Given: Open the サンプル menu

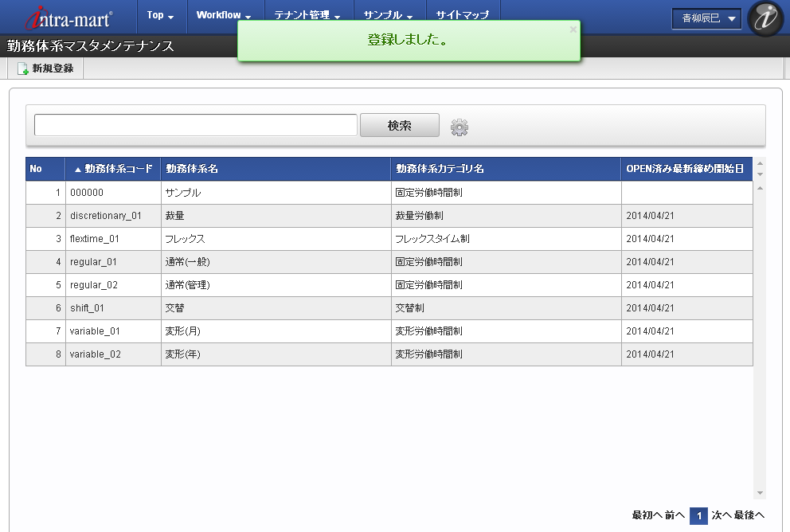Looking at the screenshot, I should coord(388,15).
